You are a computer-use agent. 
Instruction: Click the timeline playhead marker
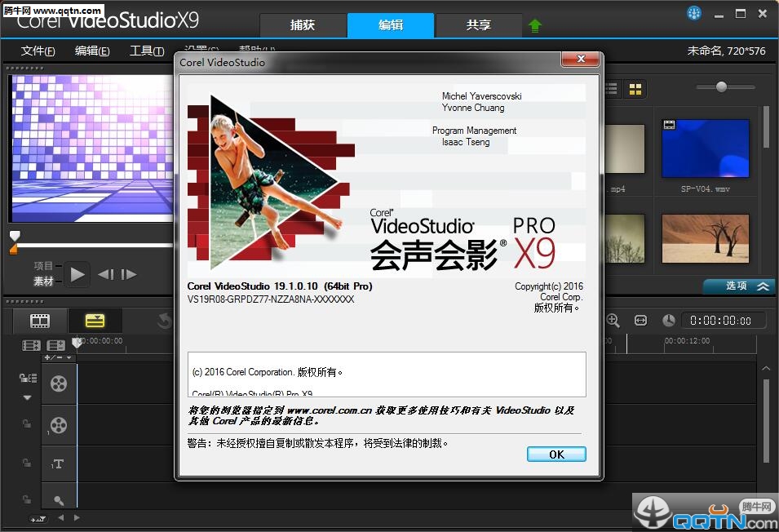tap(77, 342)
